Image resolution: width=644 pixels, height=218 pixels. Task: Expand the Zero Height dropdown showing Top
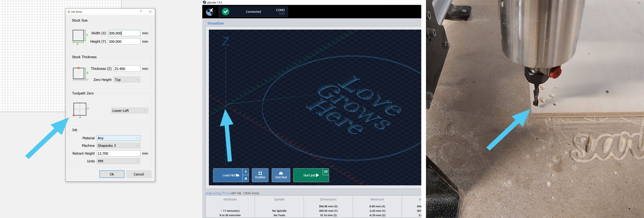click(x=127, y=80)
